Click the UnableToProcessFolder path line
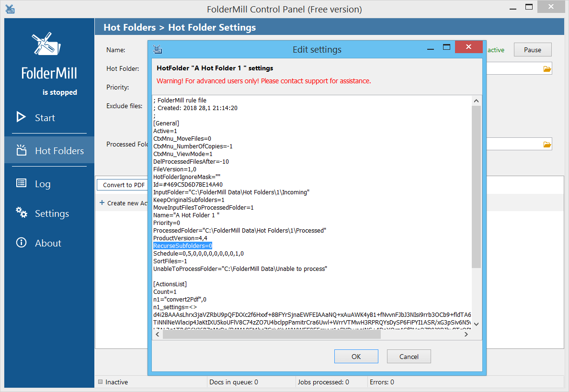Image resolution: width=569 pixels, height=392 pixels. 240,269
